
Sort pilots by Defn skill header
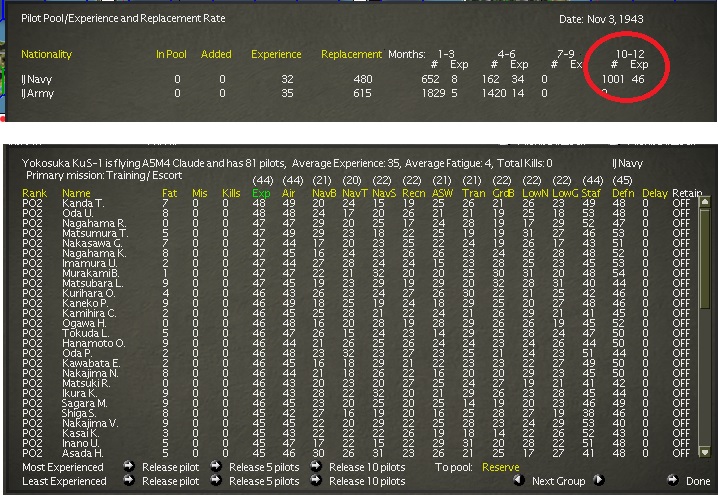coord(622,193)
